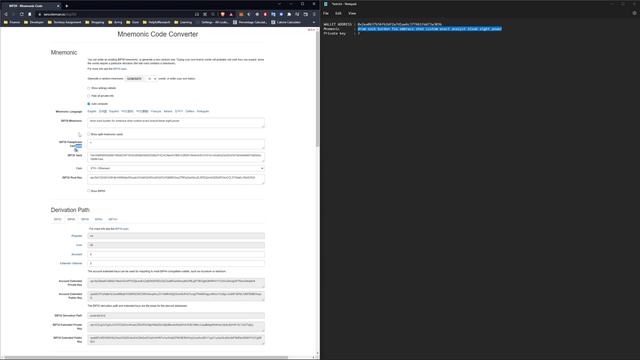Open the Coin selection dropdown
640x360 pixels.
click(176, 168)
